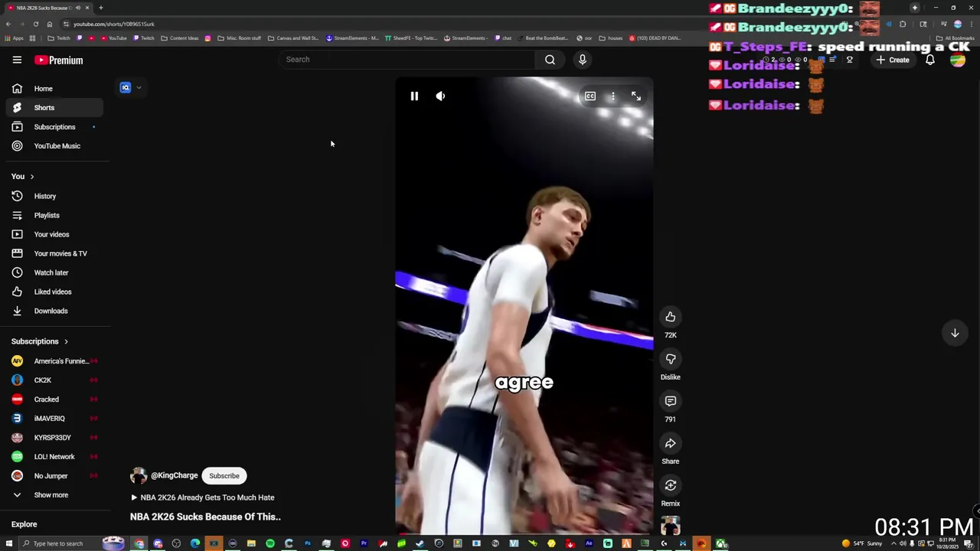
Task: Open the houses bookmark folder
Action: pyautogui.click(x=610, y=38)
